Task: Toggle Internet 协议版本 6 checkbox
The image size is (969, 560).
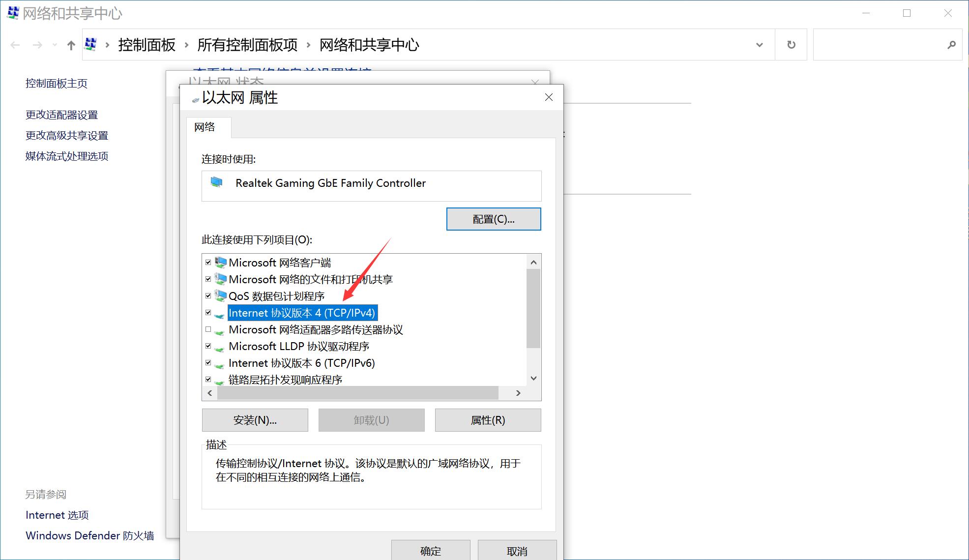Action: click(x=208, y=363)
